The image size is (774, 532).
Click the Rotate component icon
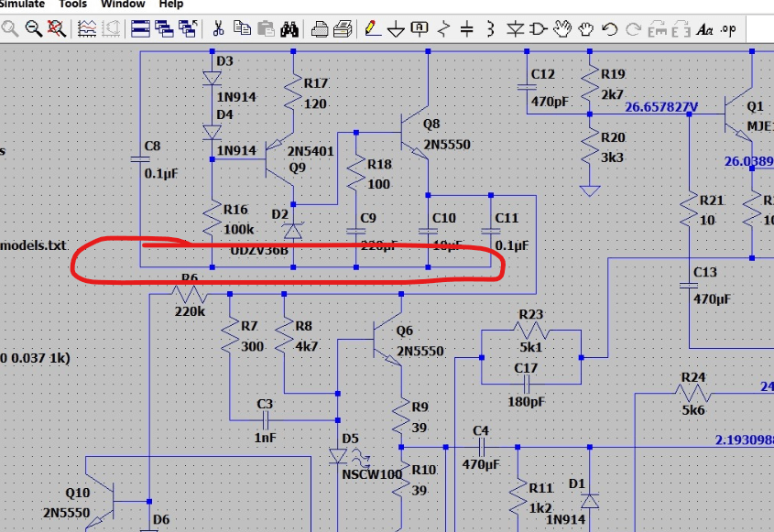click(x=658, y=29)
